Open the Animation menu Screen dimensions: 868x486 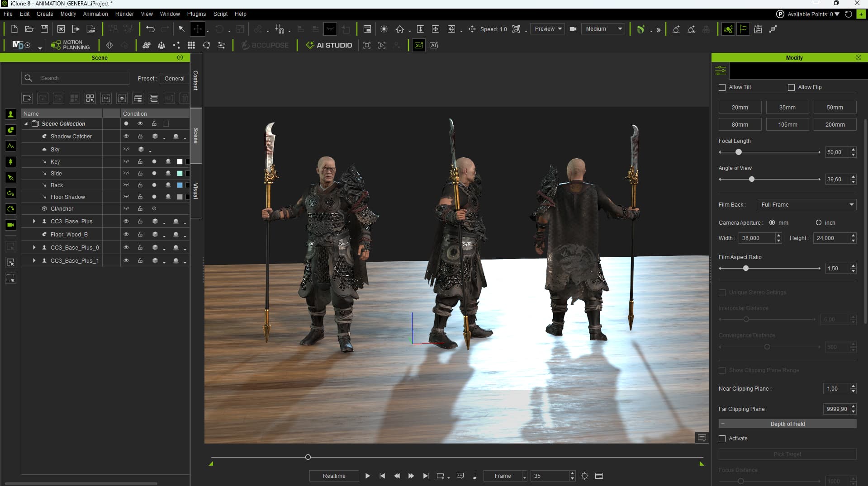click(95, 14)
